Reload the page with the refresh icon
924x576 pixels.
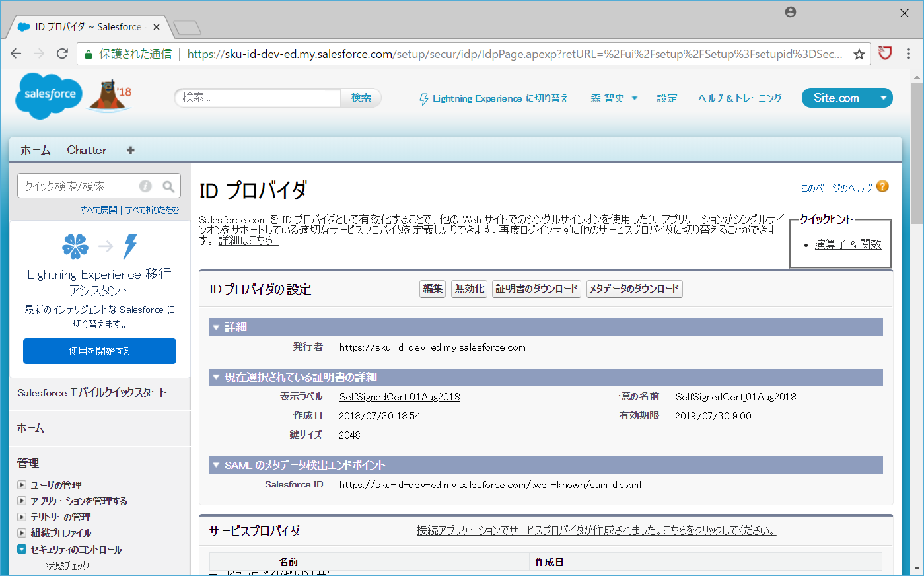(x=62, y=54)
